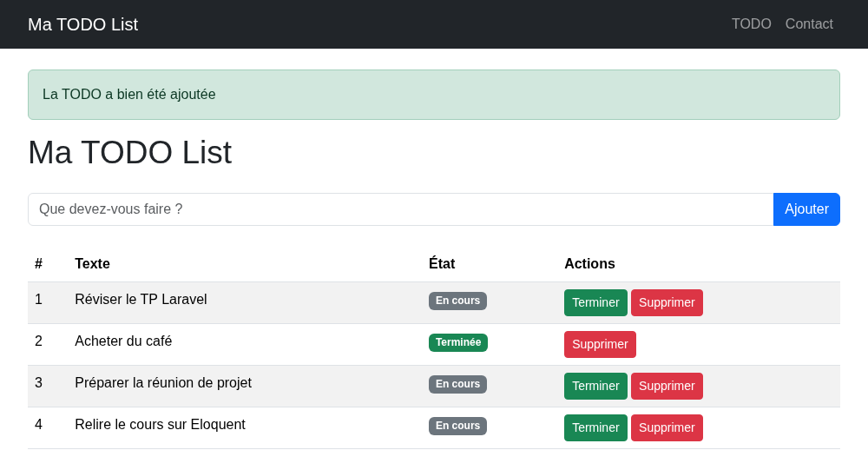Select the text 'Relire le cours sur Eloquent'
This screenshot has width=868, height=470.
coord(160,425)
